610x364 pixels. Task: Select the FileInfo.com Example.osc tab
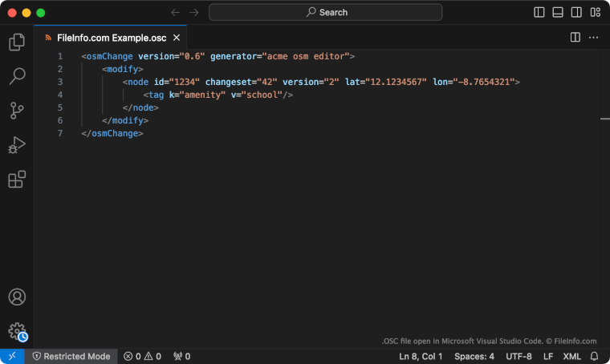coord(111,38)
